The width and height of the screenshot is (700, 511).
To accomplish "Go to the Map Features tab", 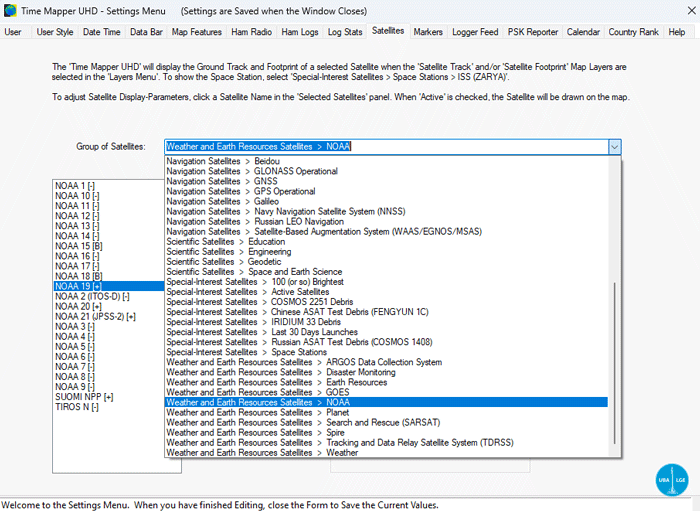I will 196,32.
